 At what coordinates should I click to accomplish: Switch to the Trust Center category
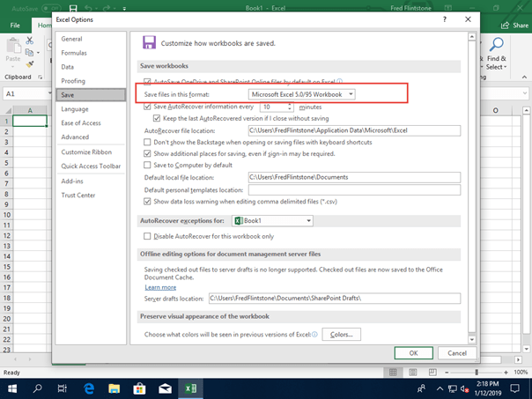pyautogui.click(x=79, y=194)
